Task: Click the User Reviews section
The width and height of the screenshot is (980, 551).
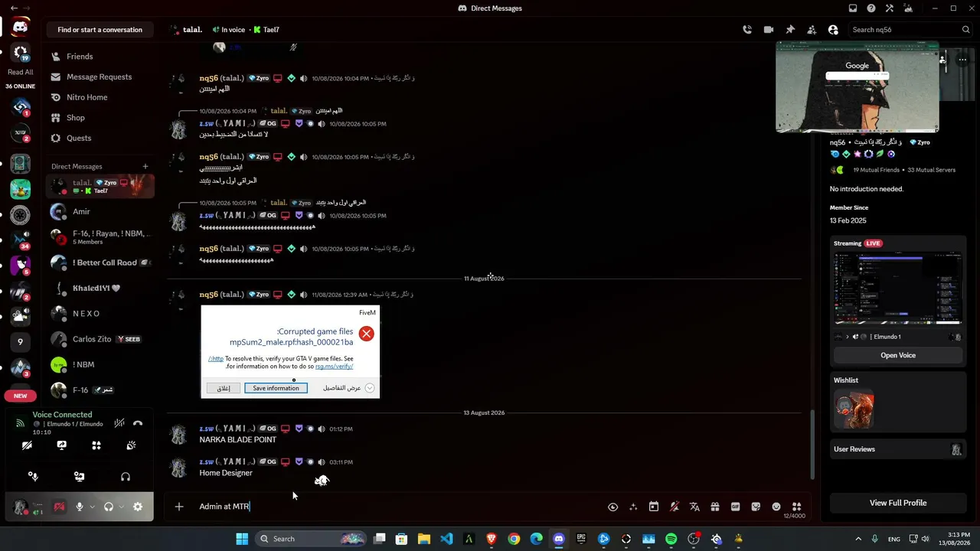Action: [898, 449]
